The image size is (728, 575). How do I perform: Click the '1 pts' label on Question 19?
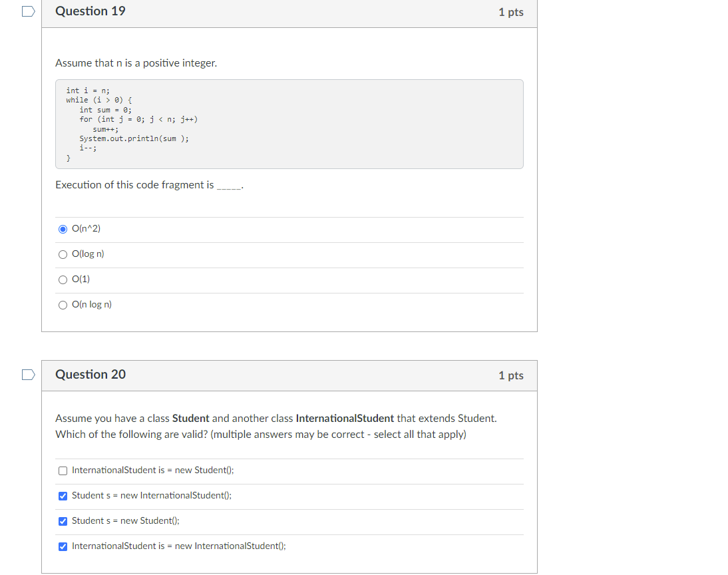[x=511, y=11]
